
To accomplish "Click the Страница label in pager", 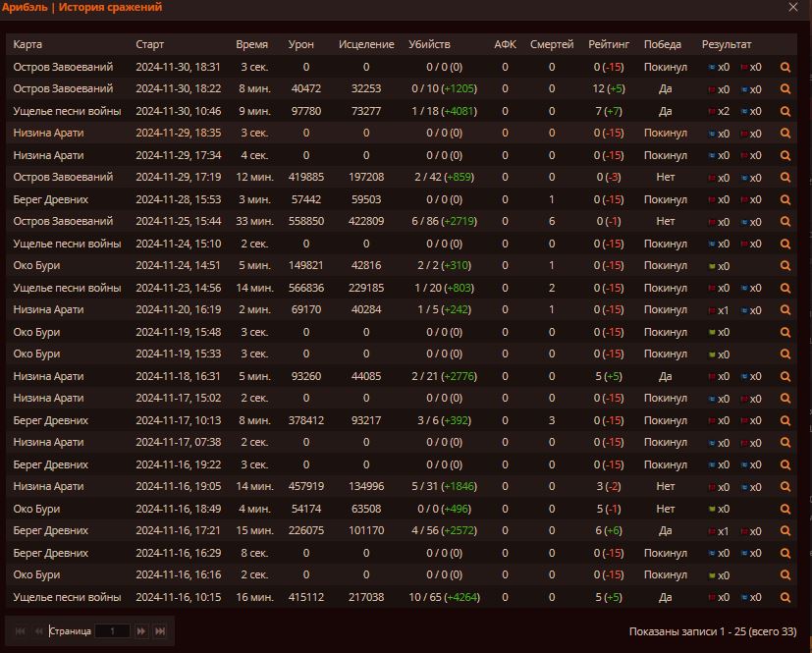I will pyautogui.click(x=70, y=630).
